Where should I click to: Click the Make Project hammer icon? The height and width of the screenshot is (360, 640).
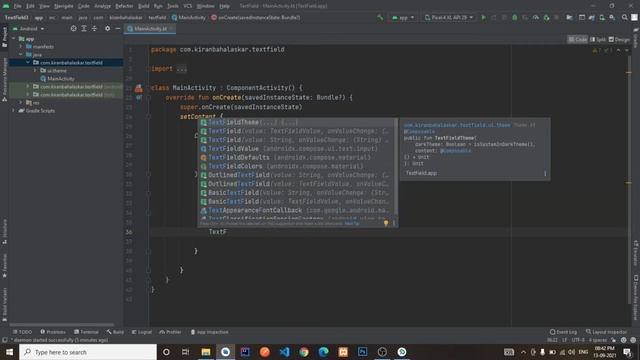[380, 18]
